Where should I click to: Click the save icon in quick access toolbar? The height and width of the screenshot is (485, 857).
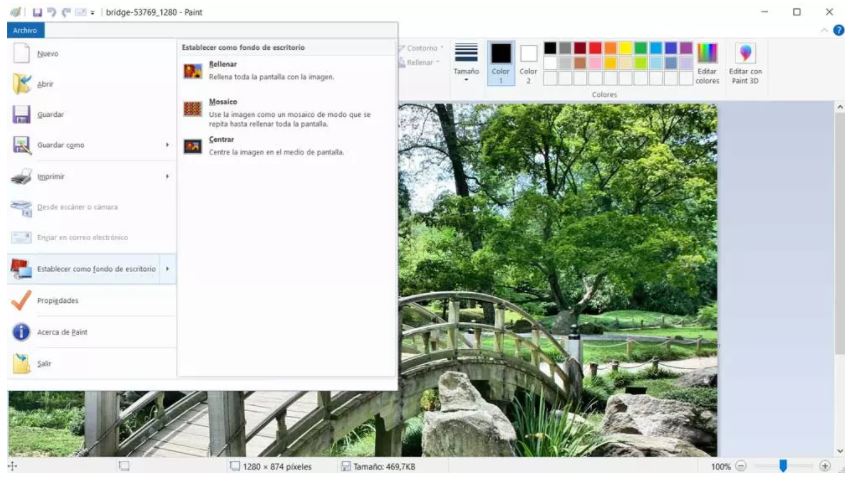(37, 12)
